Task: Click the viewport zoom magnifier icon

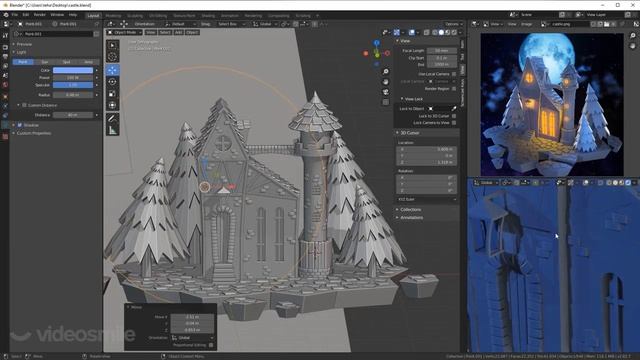Action: [x=386, y=72]
